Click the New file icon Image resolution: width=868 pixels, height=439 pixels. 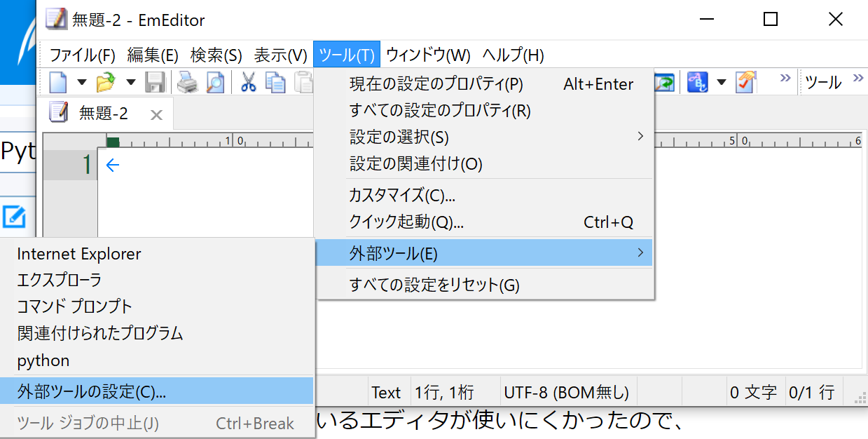pos(58,83)
